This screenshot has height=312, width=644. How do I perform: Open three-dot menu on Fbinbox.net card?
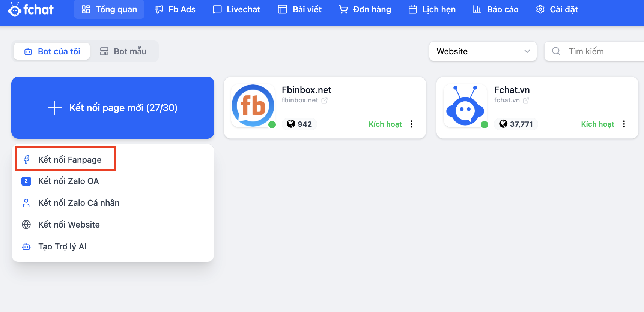pos(412,124)
